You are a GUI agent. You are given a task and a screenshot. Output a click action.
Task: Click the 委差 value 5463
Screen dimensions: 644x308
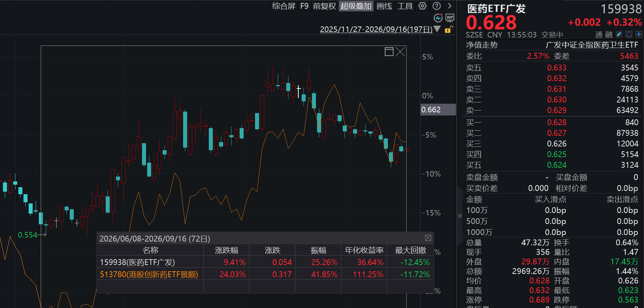629,56
